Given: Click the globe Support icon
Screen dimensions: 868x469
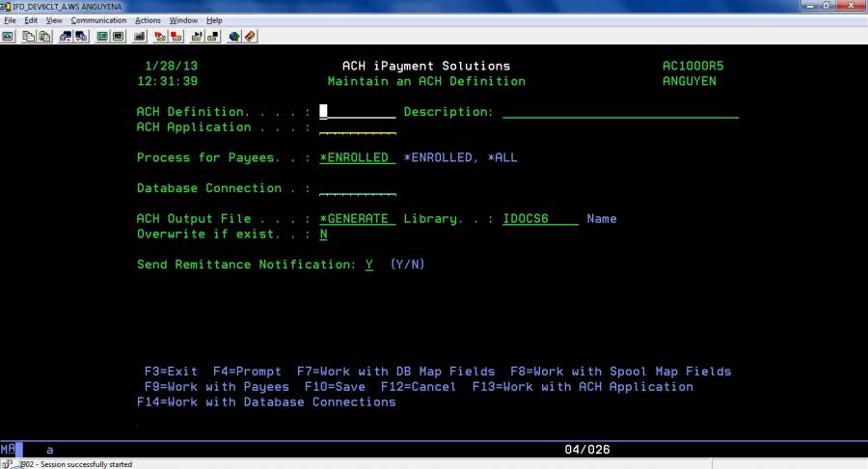Looking at the screenshot, I should (x=233, y=37).
